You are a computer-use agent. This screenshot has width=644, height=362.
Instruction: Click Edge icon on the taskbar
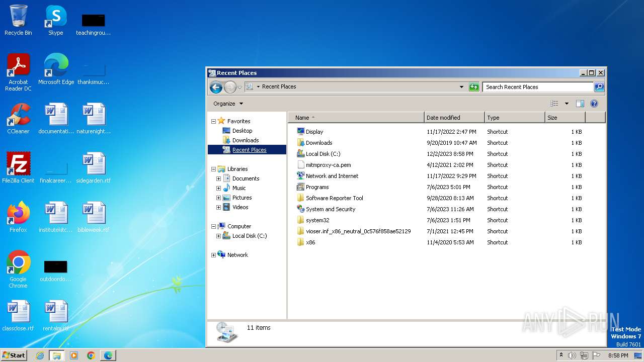(108, 355)
